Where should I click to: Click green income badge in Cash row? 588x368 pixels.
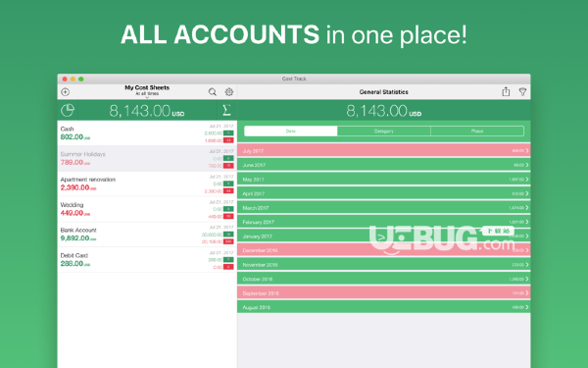click(x=228, y=133)
